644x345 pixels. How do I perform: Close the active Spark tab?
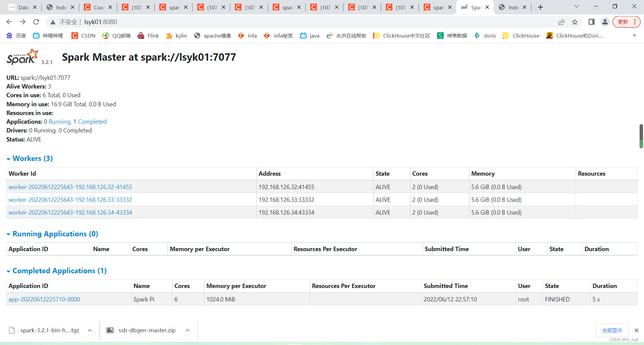point(487,7)
